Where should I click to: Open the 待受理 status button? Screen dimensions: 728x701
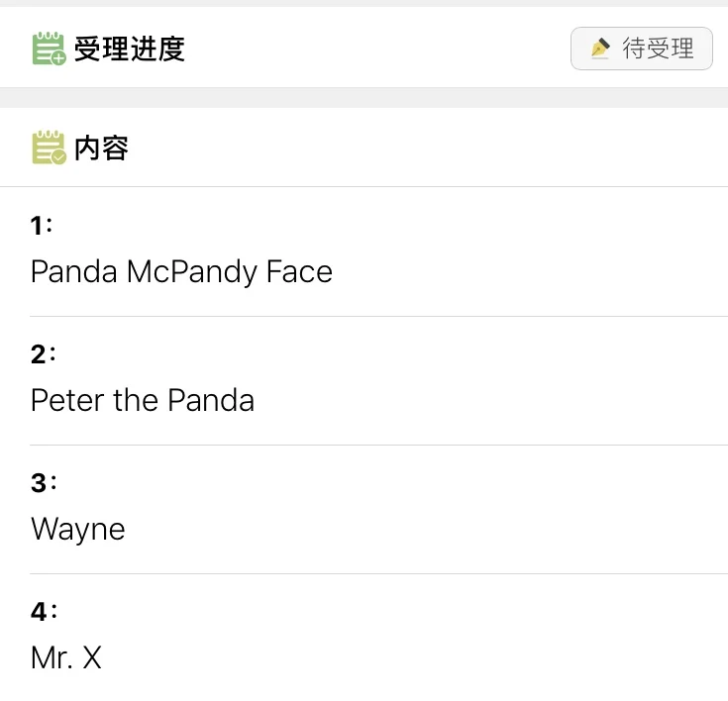(x=642, y=49)
